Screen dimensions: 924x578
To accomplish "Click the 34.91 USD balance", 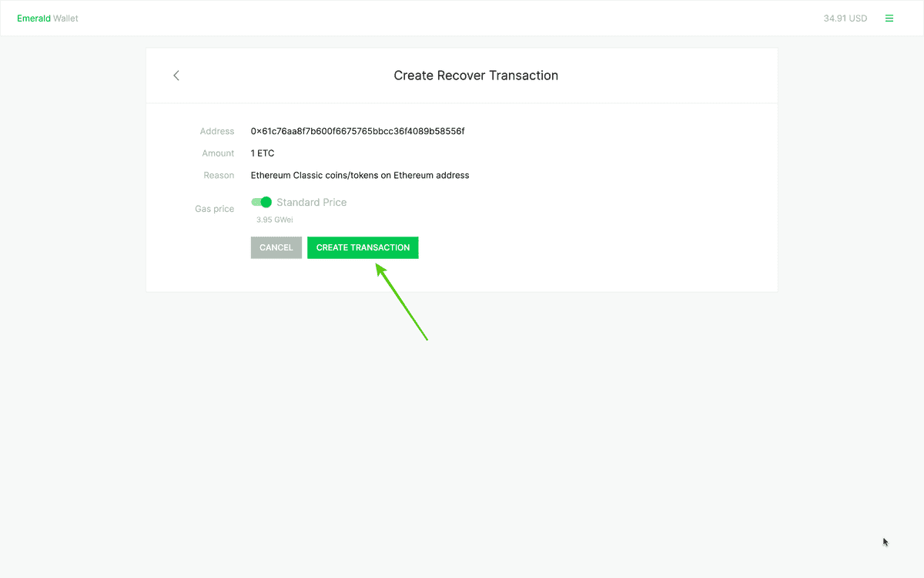I will [x=845, y=18].
